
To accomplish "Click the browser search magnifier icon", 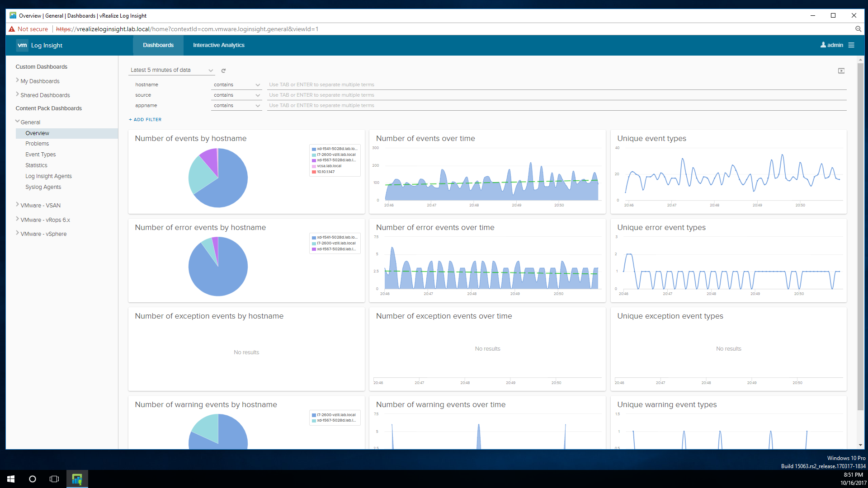I will click(858, 29).
